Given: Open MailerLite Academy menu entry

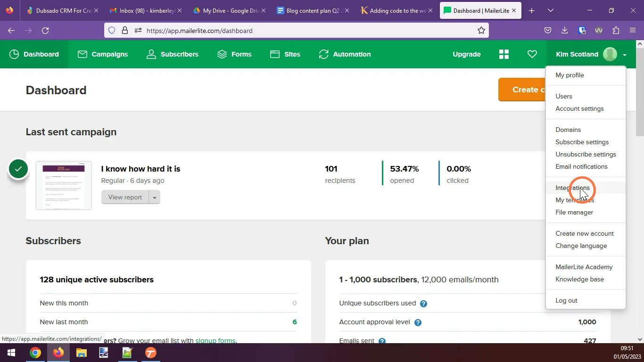Looking at the screenshot, I should (x=584, y=267).
